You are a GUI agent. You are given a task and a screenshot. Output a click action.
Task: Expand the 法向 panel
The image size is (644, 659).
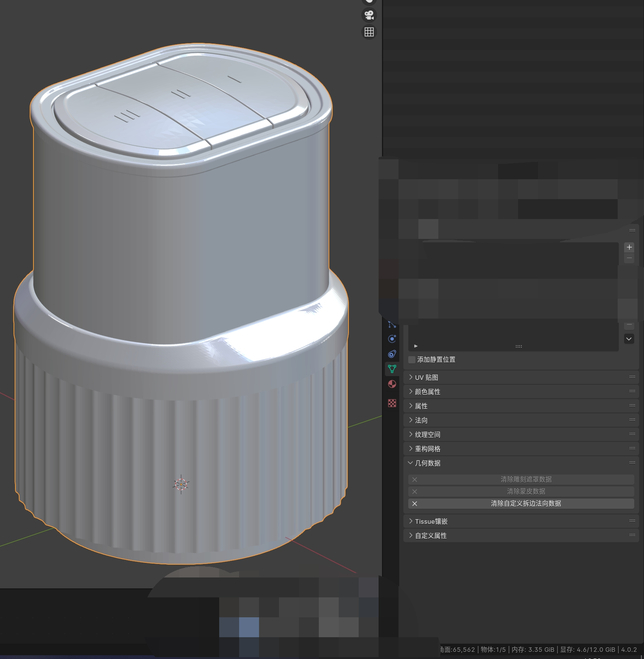[521, 420]
